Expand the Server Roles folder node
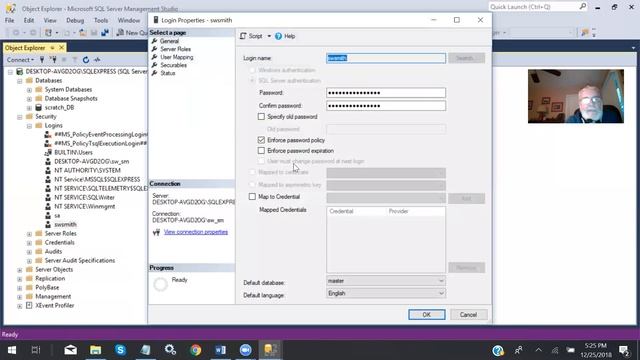 click(x=29, y=234)
